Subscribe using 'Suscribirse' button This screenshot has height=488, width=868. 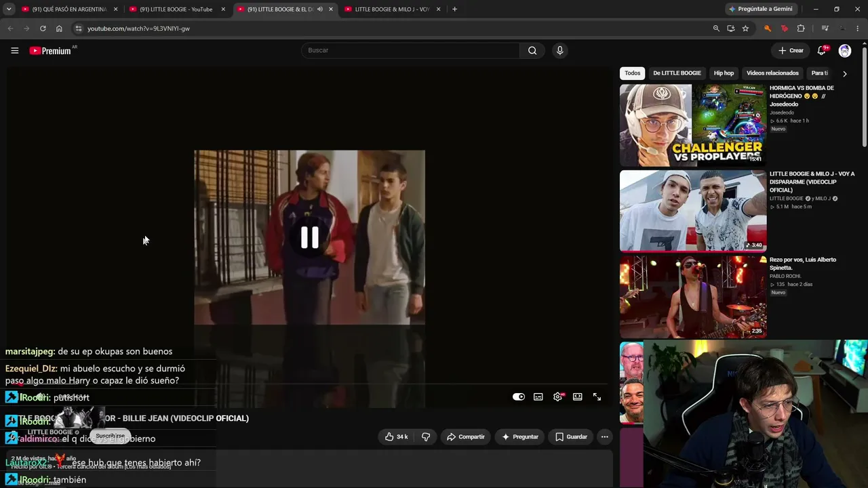[110, 436]
